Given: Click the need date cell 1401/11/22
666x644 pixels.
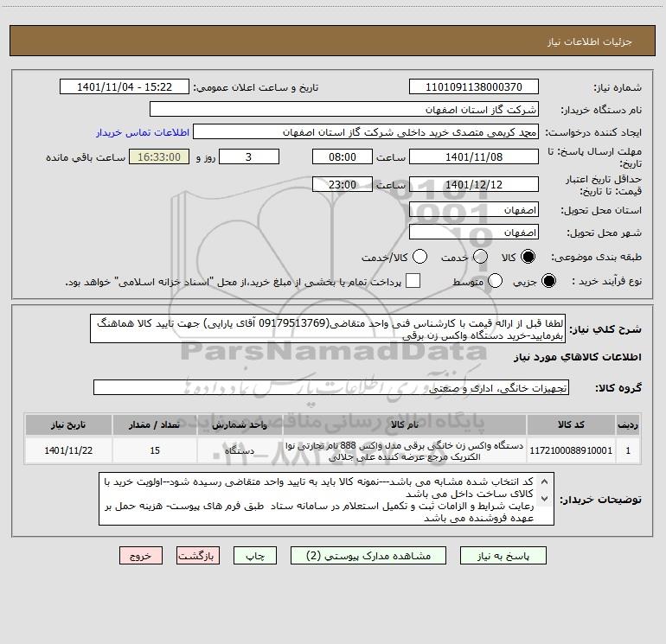Looking at the screenshot, I should click(x=68, y=450).
